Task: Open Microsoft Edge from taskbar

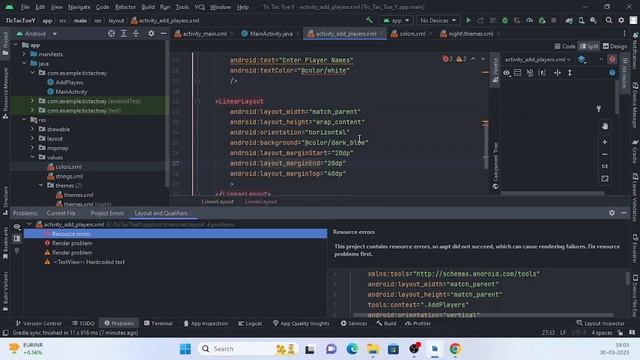Action: tap(352, 349)
